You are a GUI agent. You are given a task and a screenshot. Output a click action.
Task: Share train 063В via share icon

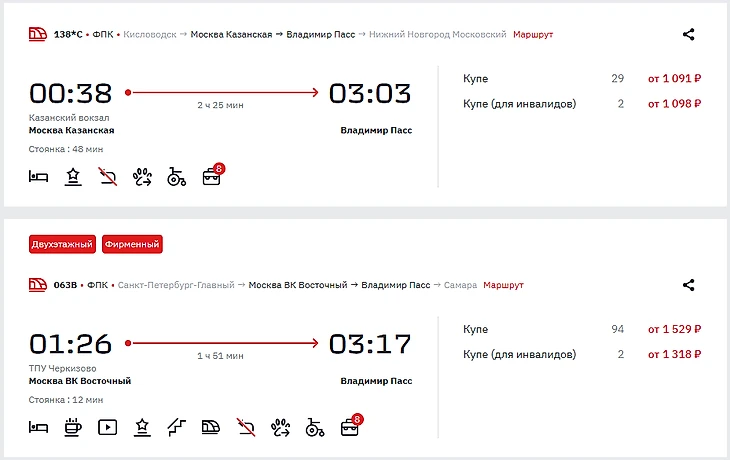688,285
